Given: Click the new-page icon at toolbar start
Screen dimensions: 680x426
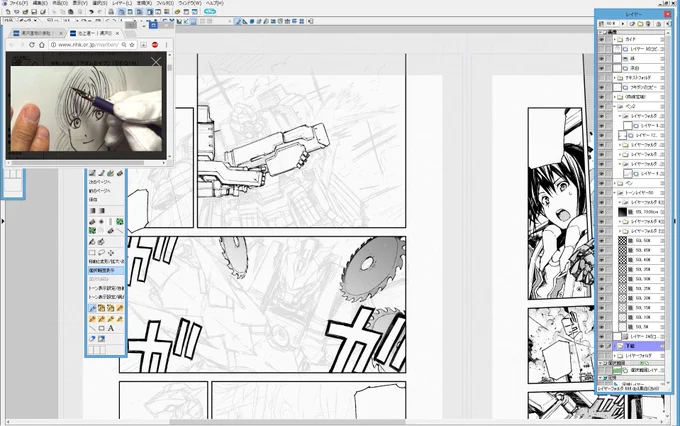Looking at the screenshot, I should click(8, 12).
